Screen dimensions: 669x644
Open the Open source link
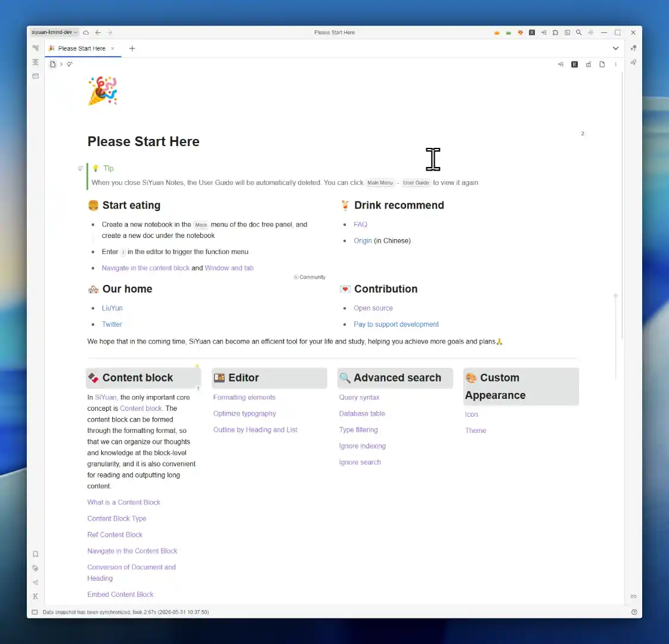(373, 308)
